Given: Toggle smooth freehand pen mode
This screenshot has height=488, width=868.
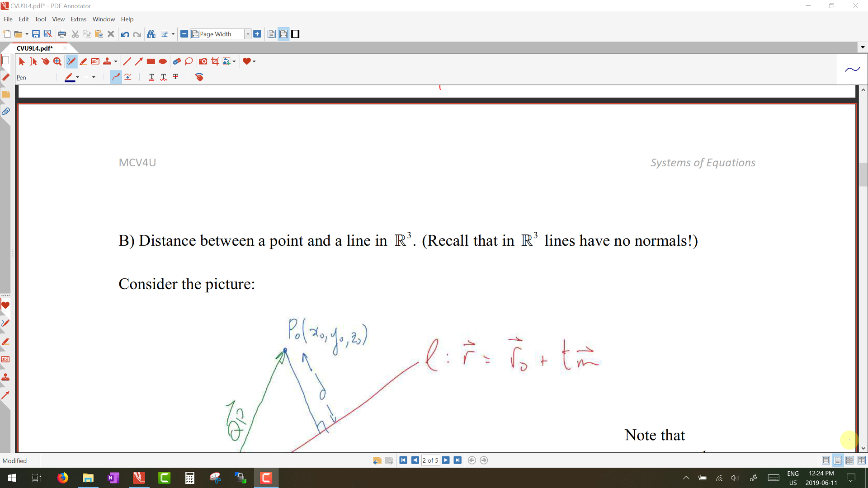Looking at the screenshot, I should [116, 77].
